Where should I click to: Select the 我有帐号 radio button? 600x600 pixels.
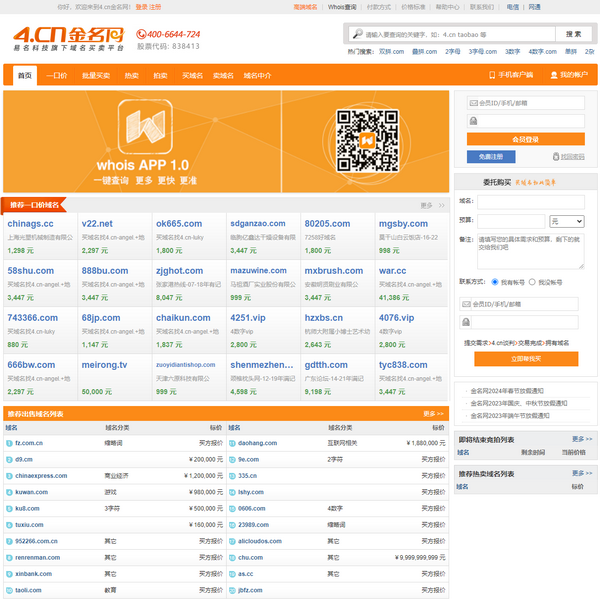pos(495,282)
